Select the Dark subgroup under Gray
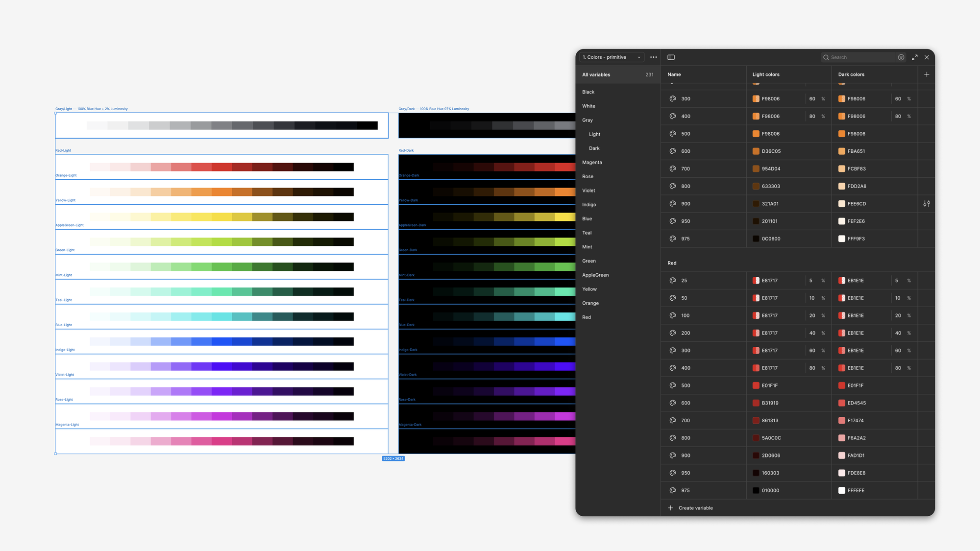This screenshot has height=551, width=980. click(x=594, y=148)
